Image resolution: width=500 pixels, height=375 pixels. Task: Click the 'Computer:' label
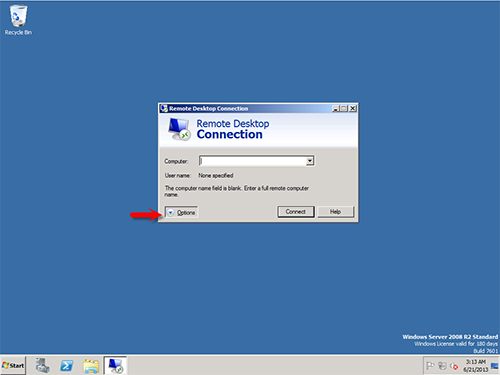[x=176, y=161]
